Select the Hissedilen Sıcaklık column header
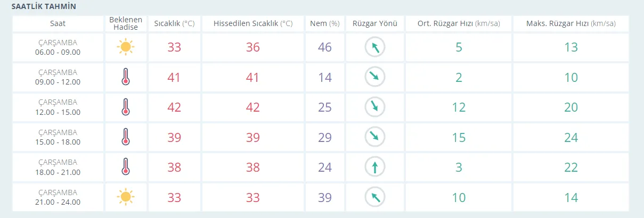 point(253,24)
